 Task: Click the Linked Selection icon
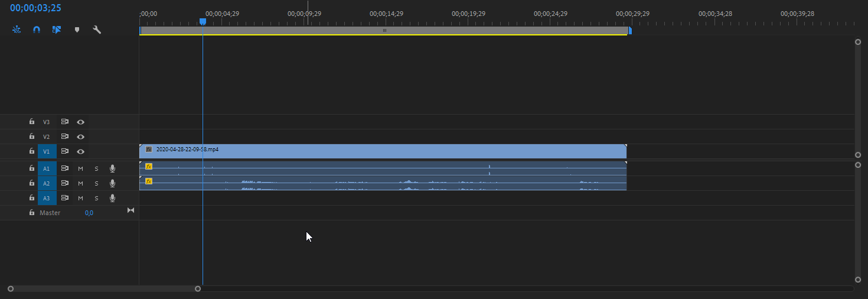[57, 30]
